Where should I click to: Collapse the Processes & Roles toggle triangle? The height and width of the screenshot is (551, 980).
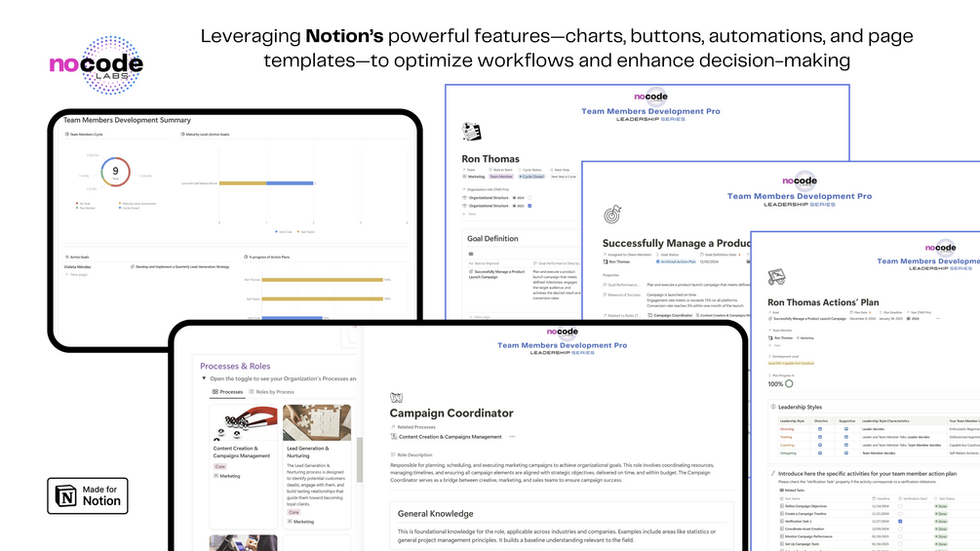click(204, 378)
